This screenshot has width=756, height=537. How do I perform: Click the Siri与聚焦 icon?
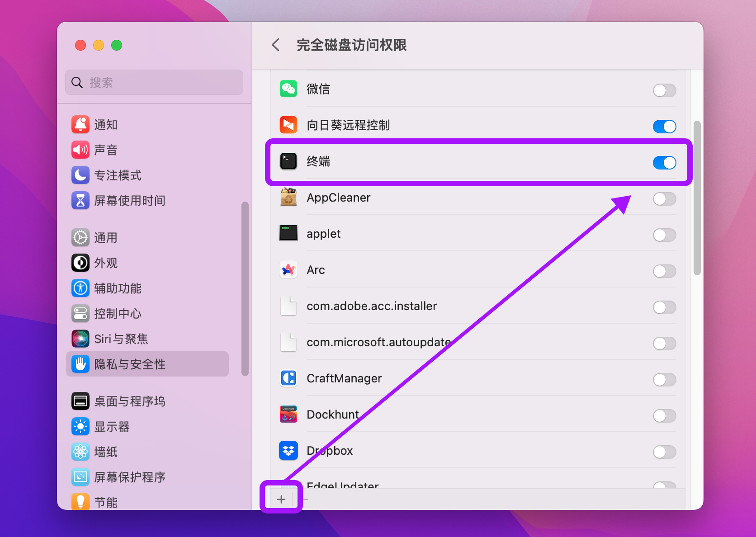coord(80,339)
